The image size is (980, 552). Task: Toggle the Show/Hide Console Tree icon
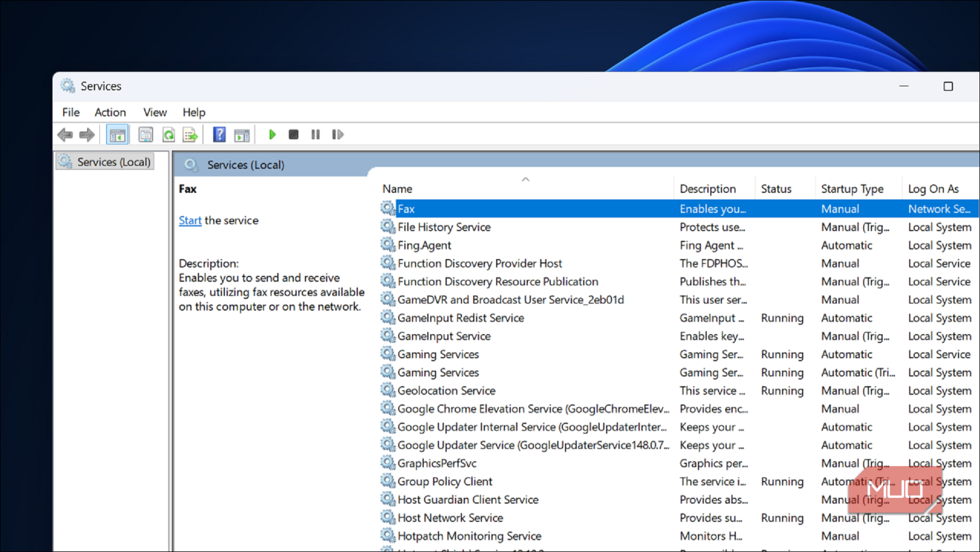[x=117, y=134]
